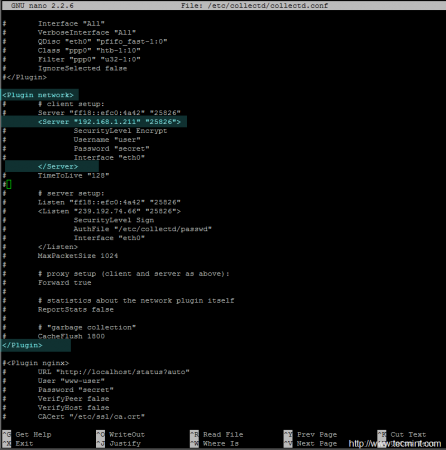Screen dimensions: 446x450
Task: Click the Forward true line
Action: tap(64, 283)
